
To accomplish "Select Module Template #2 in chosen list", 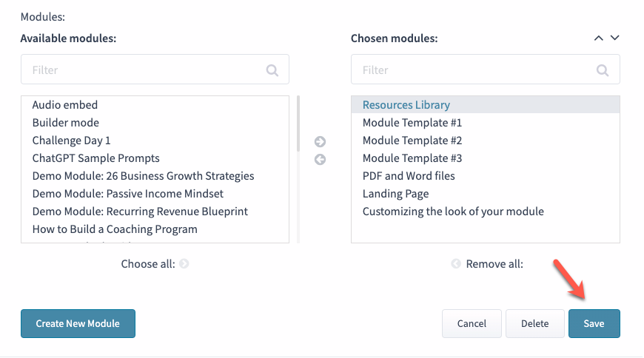I will click(x=412, y=141).
